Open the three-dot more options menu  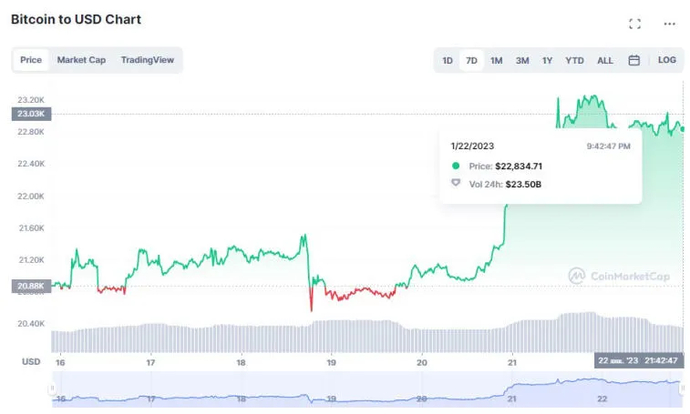point(669,23)
